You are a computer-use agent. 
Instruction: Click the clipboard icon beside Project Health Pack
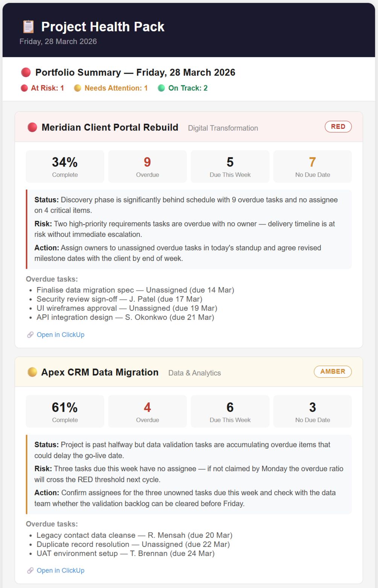(x=28, y=27)
